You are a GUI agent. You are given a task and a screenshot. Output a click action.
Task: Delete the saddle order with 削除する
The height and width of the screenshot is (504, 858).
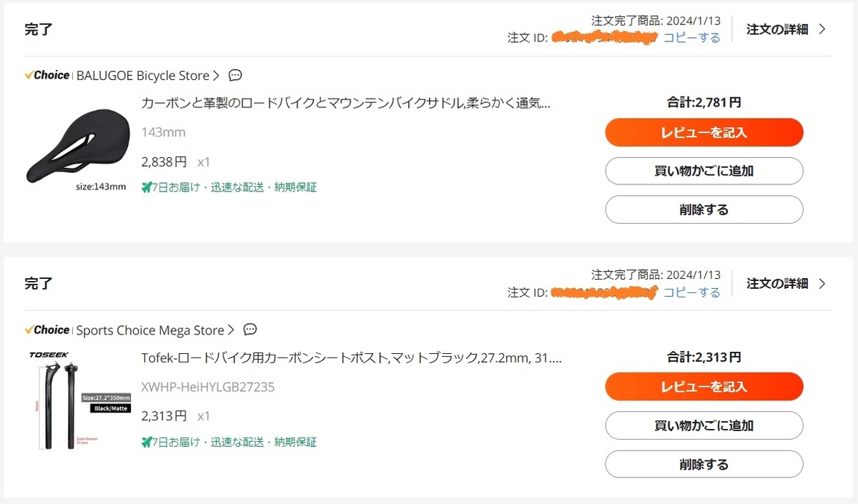[704, 209]
